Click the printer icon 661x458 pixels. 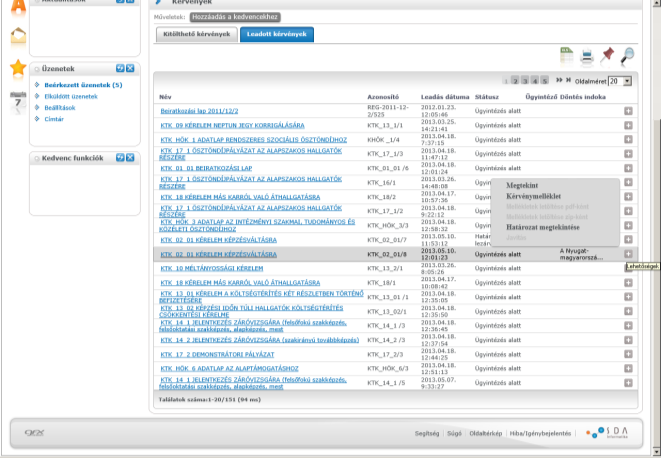[587, 56]
